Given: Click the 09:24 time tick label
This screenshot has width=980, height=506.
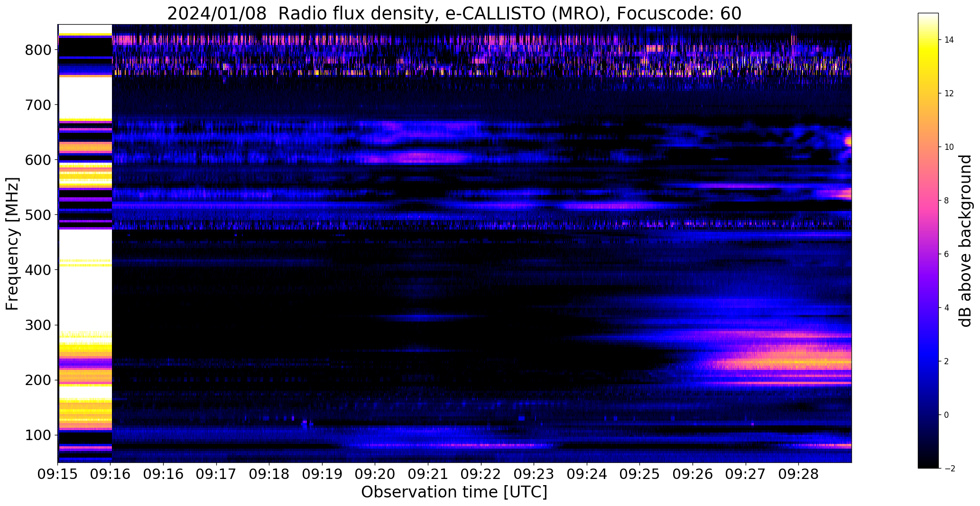Looking at the screenshot, I should click(587, 474).
